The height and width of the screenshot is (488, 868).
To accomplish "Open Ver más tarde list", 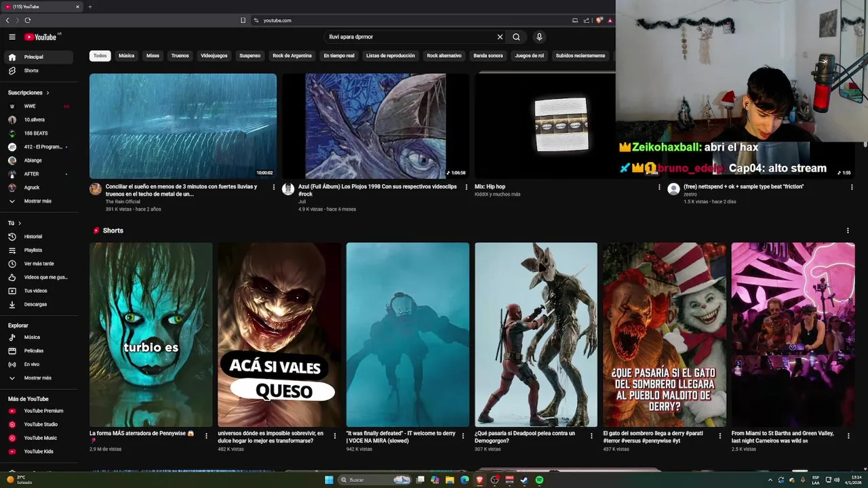I will pyautogui.click(x=38, y=264).
